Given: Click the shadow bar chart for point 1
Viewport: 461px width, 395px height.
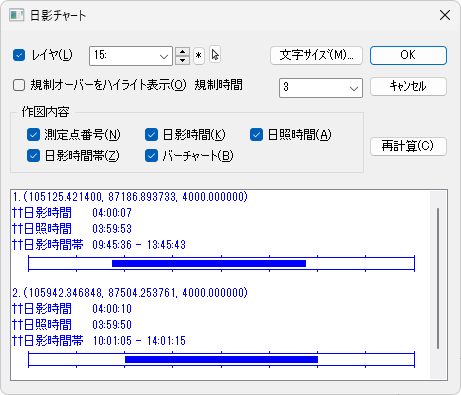Looking at the screenshot, I should coord(221,263).
